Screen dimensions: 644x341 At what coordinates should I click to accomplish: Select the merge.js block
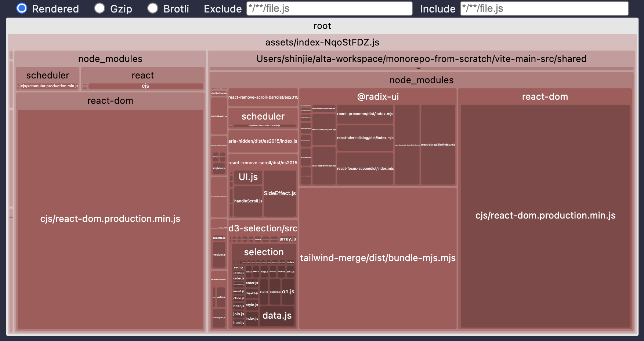coord(264,272)
